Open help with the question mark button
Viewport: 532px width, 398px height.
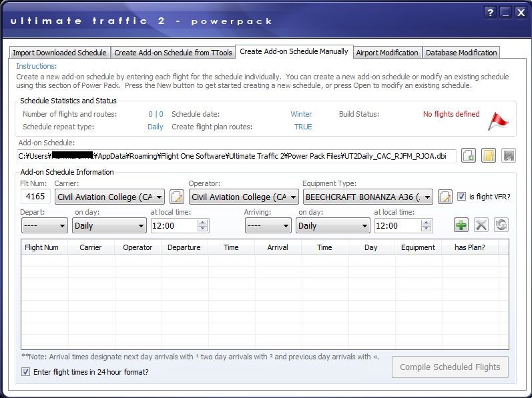click(x=490, y=13)
